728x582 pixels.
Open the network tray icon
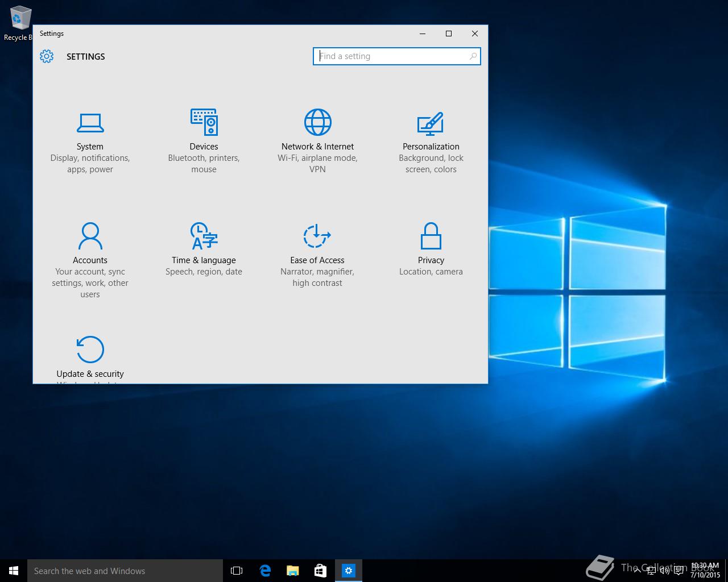(x=651, y=571)
